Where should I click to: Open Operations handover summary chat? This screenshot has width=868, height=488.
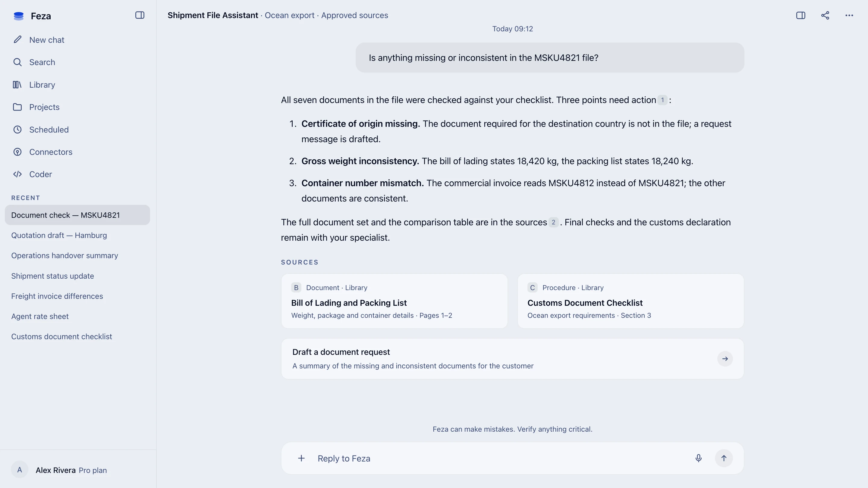pos(77,256)
